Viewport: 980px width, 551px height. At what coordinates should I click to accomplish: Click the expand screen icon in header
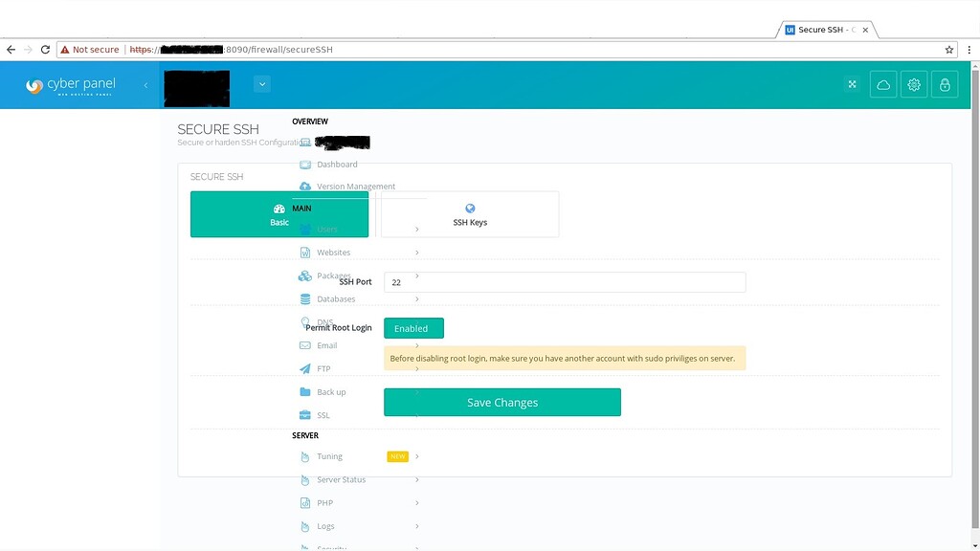tap(852, 84)
